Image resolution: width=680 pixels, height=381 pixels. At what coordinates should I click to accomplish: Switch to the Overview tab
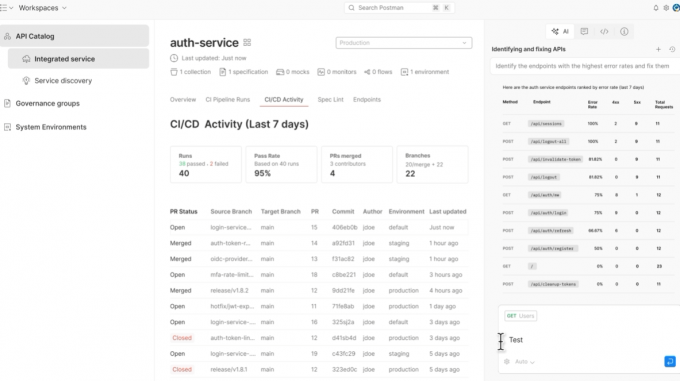[x=183, y=99]
